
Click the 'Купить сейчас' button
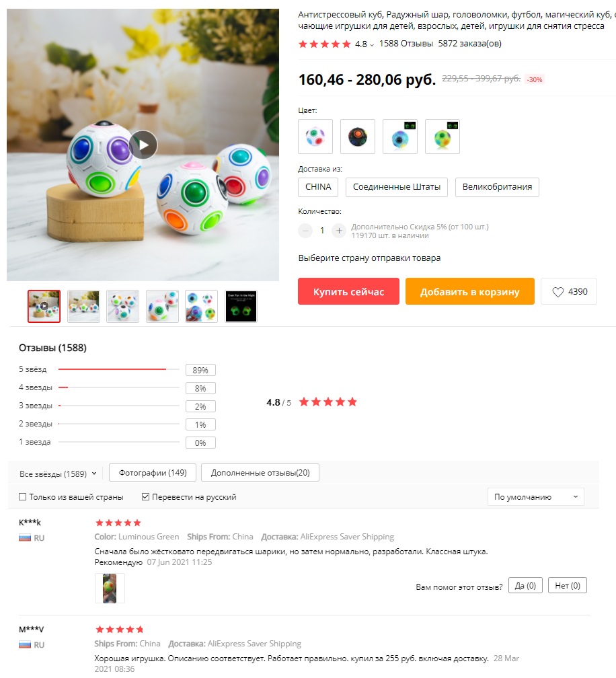(x=348, y=291)
